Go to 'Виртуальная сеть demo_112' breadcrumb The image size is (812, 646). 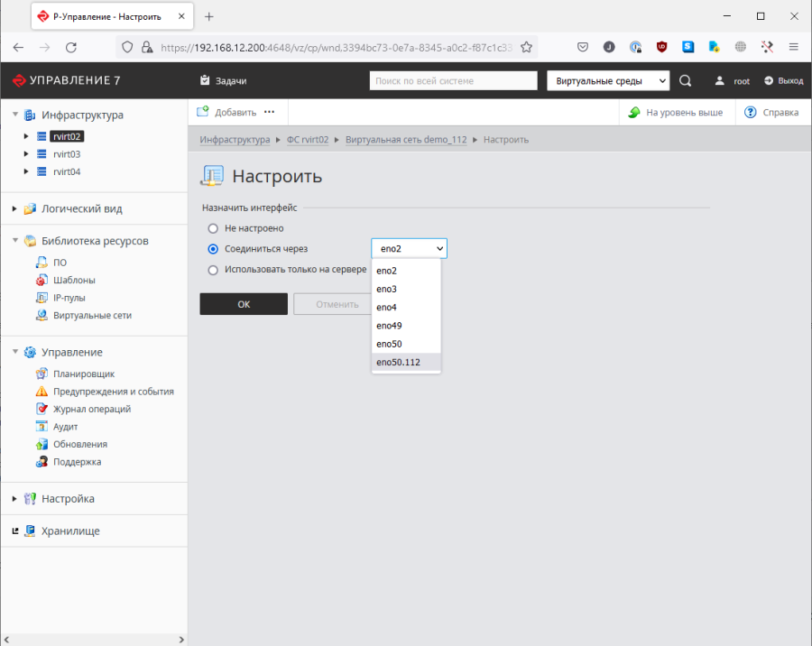pyautogui.click(x=406, y=140)
